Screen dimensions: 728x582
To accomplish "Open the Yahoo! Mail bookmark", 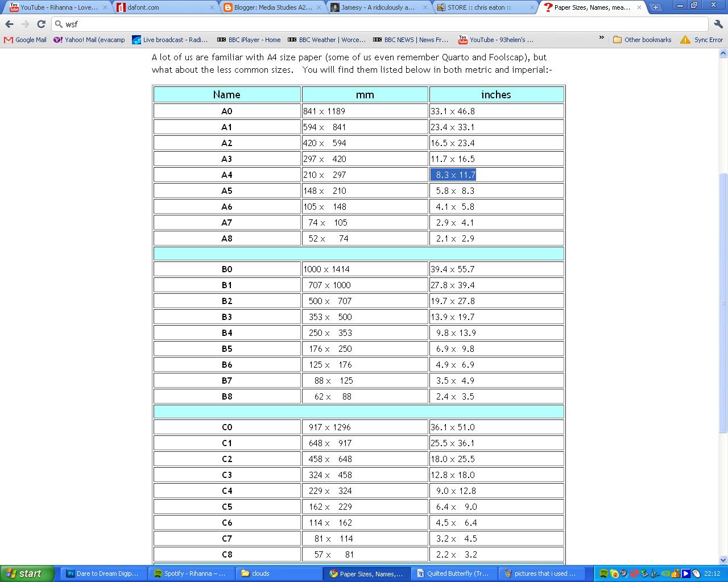I will (89, 40).
